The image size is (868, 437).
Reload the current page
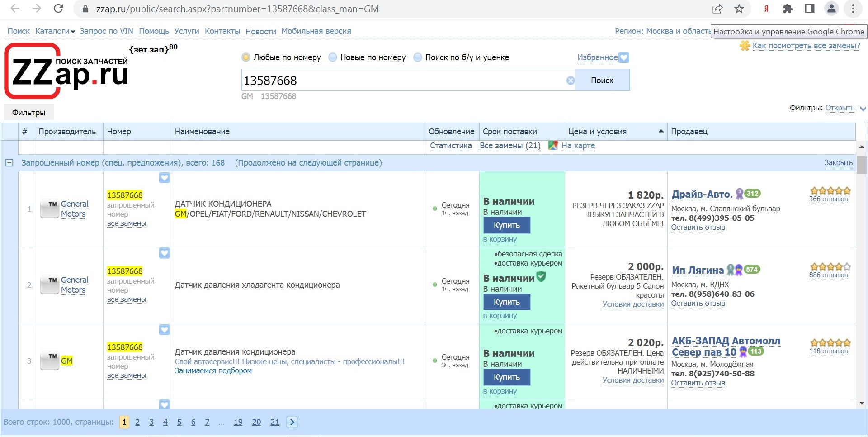pyautogui.click(x=58, y=9)
